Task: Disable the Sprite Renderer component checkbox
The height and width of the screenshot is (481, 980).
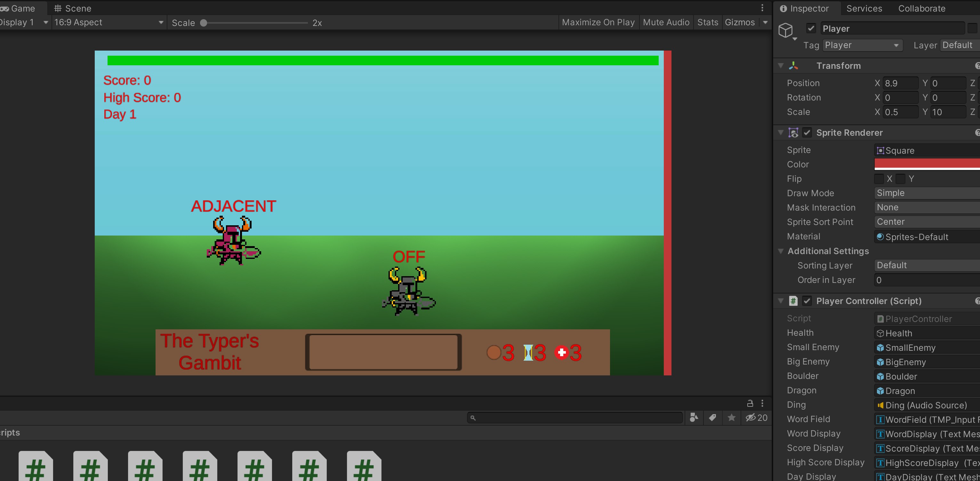Action: 807,132
